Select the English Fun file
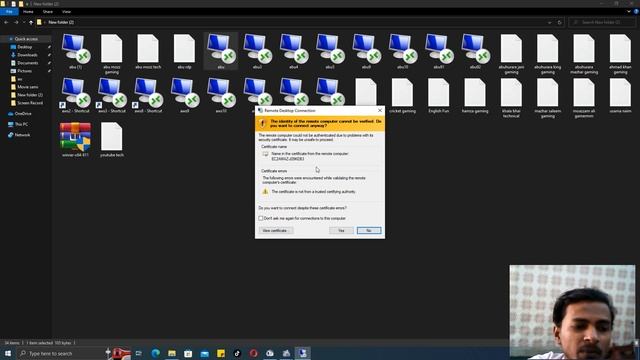The image size is (640, 360). [x=439, y=95]
